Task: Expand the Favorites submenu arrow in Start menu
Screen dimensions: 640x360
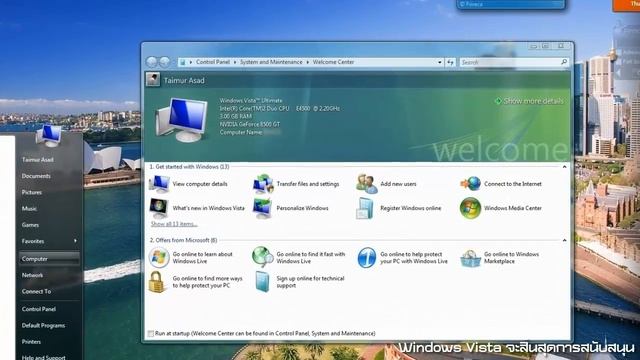Action: [76, 241]
